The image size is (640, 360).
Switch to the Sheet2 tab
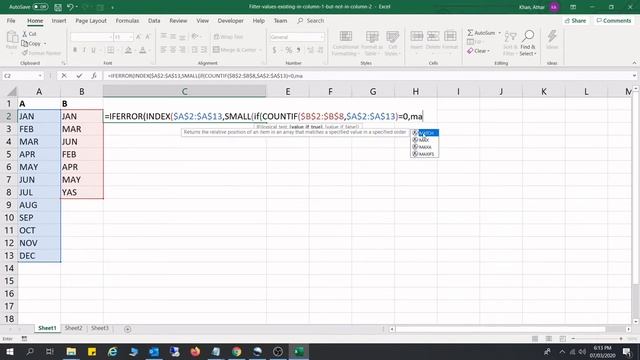[x=73, y=328]
